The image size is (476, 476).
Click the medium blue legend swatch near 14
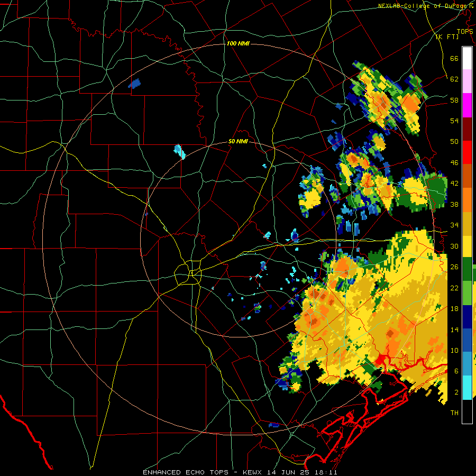coord(467,340)
